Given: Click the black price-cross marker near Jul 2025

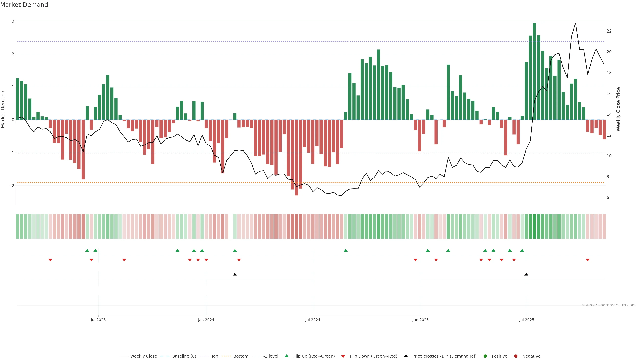Looking at the screenshot, I should pyautogui.click(x=526, y=274).
